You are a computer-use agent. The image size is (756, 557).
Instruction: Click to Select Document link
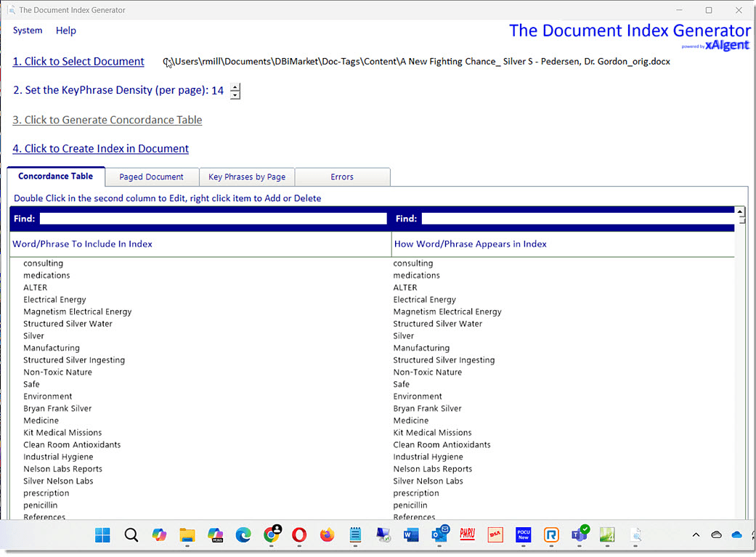click(78, 61)
